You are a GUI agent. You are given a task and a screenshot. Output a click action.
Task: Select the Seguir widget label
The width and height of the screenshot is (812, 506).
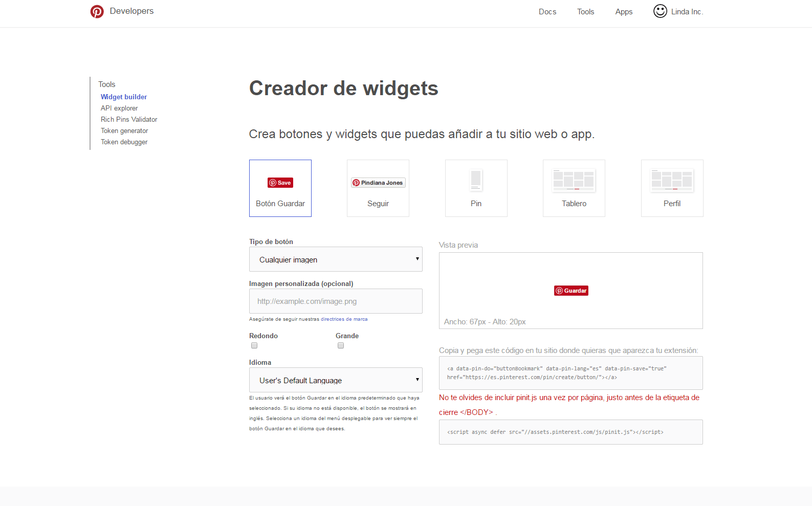click(x=378, y=204)
